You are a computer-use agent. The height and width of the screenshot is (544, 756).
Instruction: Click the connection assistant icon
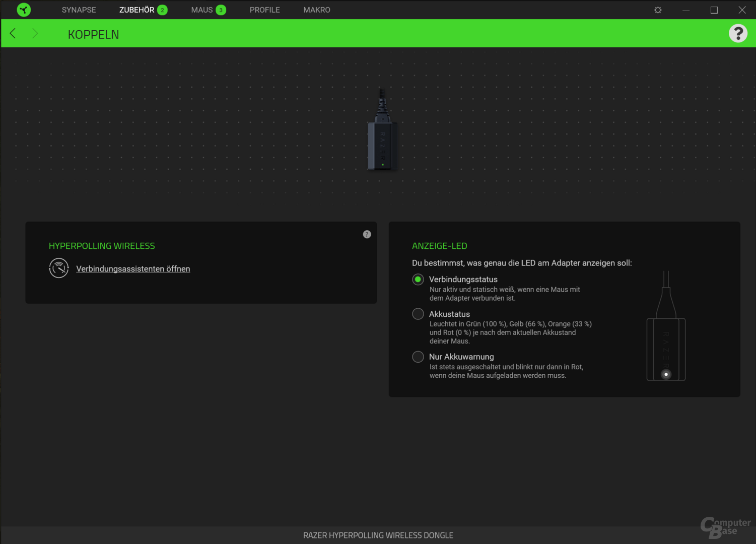click(59, 268)
